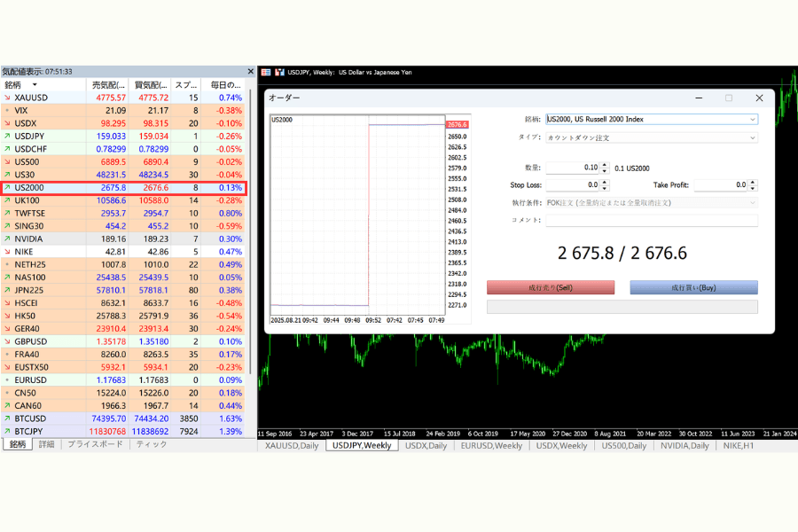Click the trend arrow icon beside BTCUSD
This screenshot has height=532, width=798.
point(7,419)
